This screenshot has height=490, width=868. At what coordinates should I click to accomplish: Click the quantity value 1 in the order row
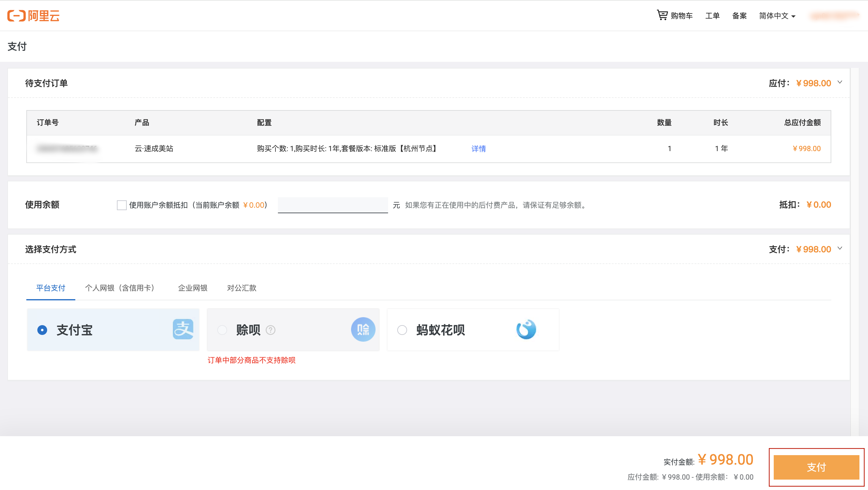(670, 149)
